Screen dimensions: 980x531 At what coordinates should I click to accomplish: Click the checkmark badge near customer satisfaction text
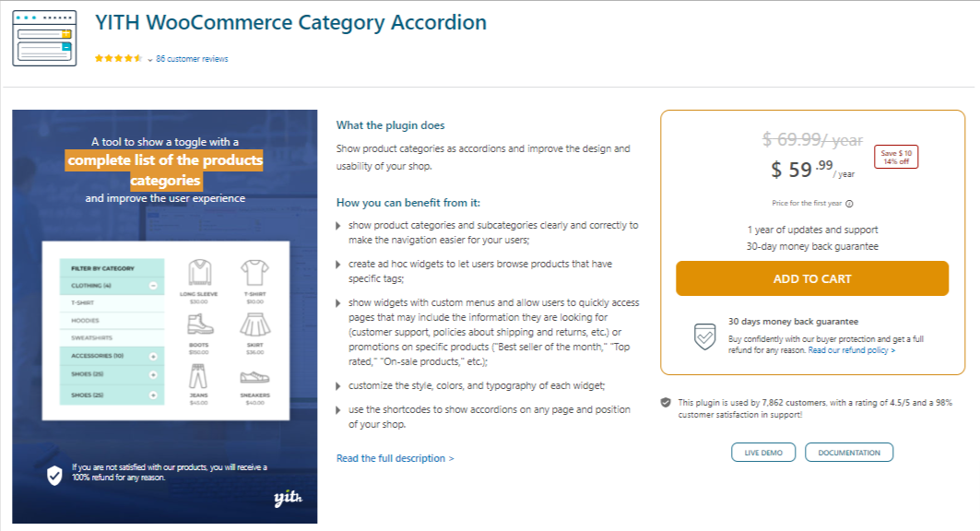pos(666,402)
